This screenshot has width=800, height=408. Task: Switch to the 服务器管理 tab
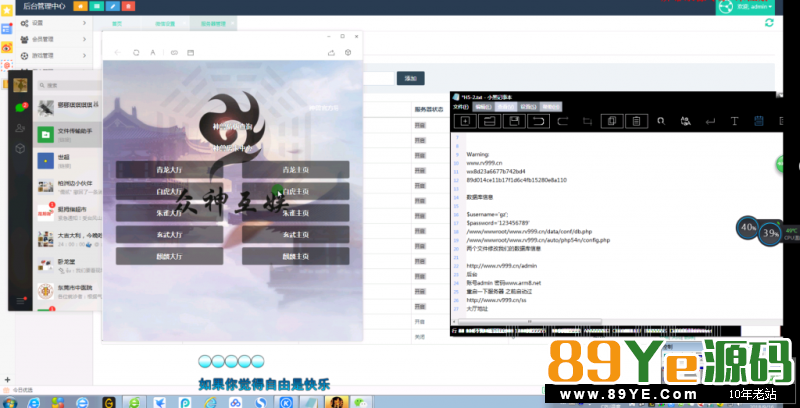pos(213,23)
